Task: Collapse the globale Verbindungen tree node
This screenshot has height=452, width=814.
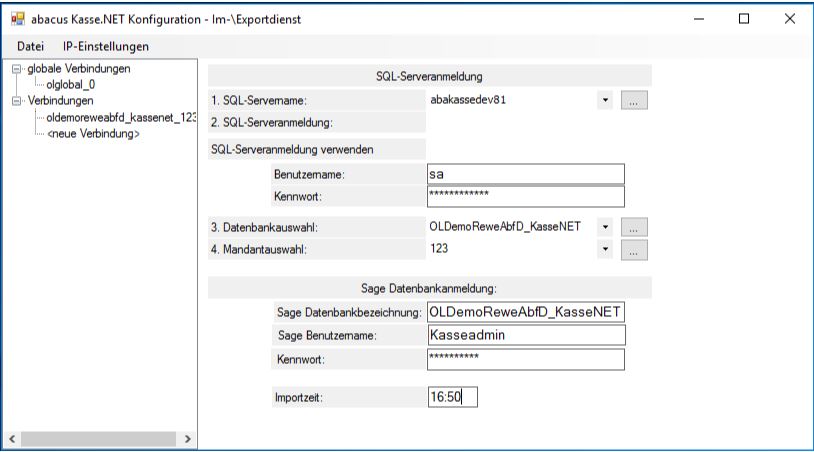Action: point(17,69)
